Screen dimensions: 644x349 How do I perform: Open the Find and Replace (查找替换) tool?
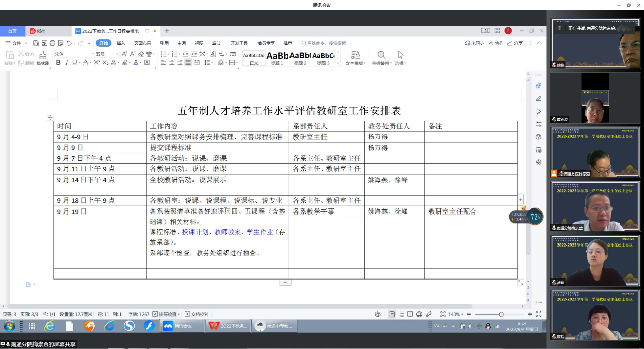coord(381,58)
